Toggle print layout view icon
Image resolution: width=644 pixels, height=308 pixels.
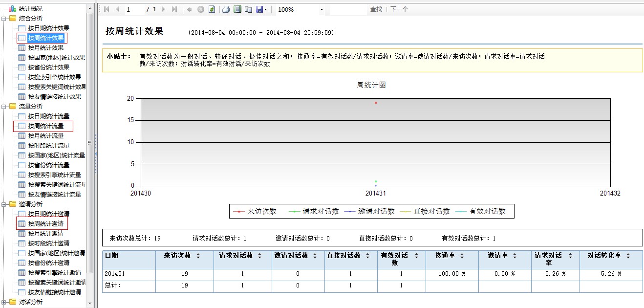(237, 9)
